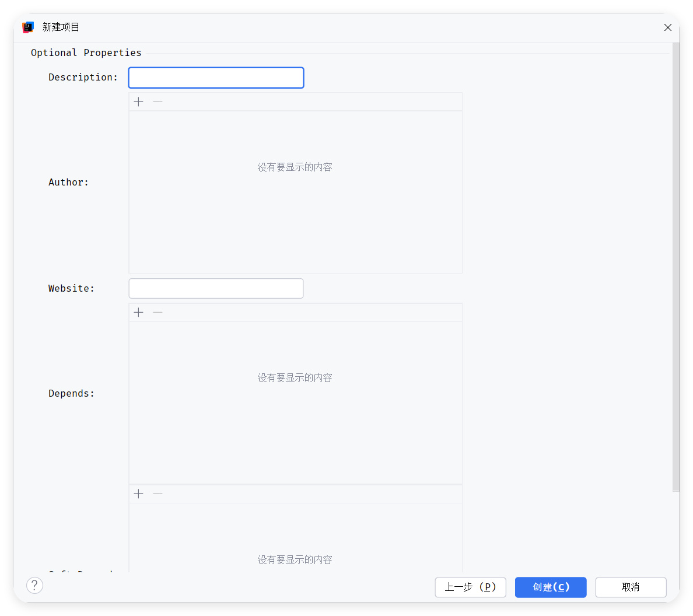
Task: Go back with 上一步 (P) button
Action: pos(470,587)
